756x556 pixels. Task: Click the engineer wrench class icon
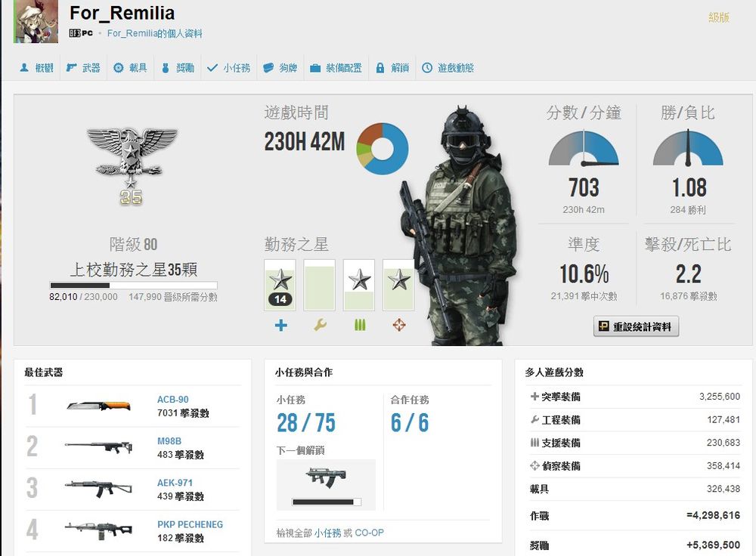click(x=320, y=326)
